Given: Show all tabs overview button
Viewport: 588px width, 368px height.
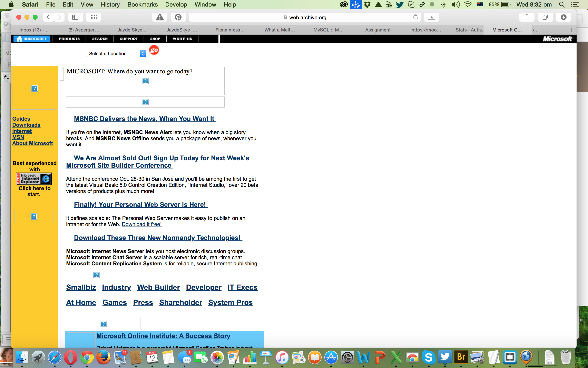Looking at the screenshot, I should click(545, 17).
